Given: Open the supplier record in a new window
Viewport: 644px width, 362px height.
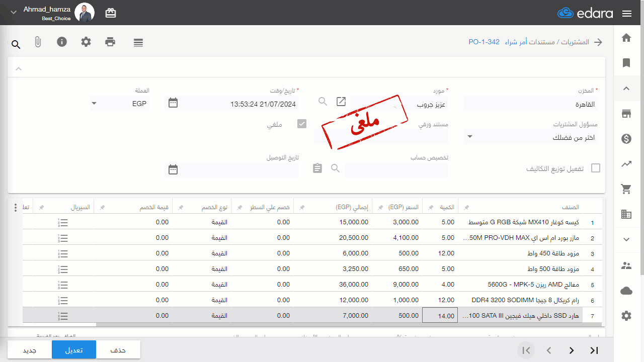Looking at the screenshot, I should (341, 102).
